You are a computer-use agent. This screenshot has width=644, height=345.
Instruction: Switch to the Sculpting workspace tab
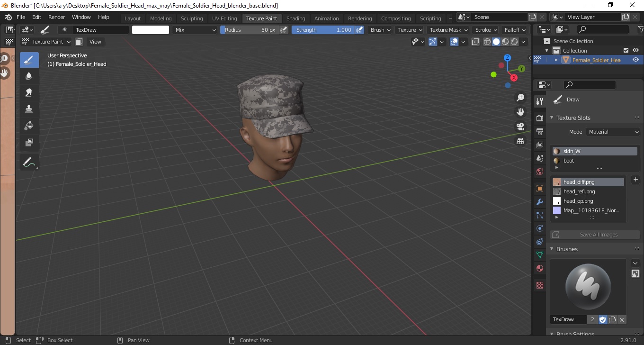click(192, 18)
